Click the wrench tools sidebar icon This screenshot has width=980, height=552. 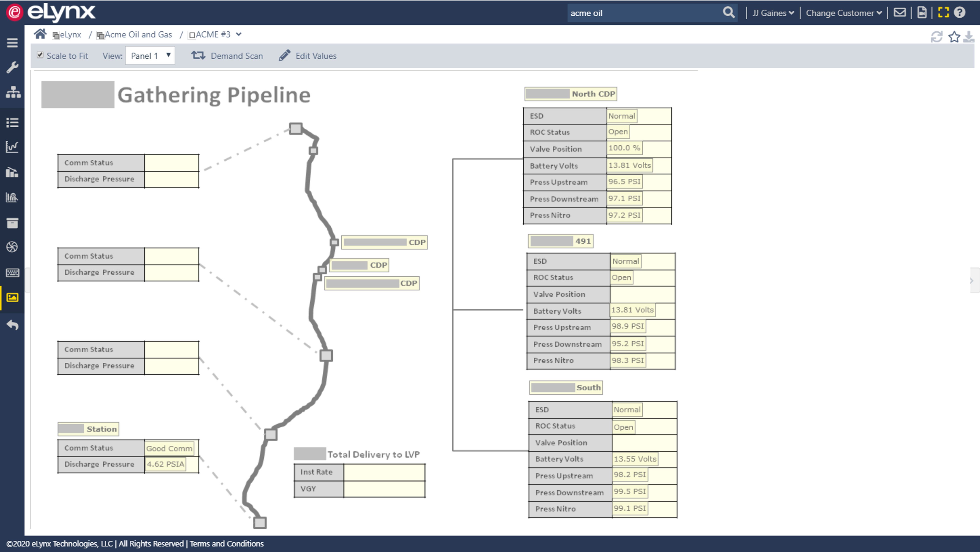(12, 67)
